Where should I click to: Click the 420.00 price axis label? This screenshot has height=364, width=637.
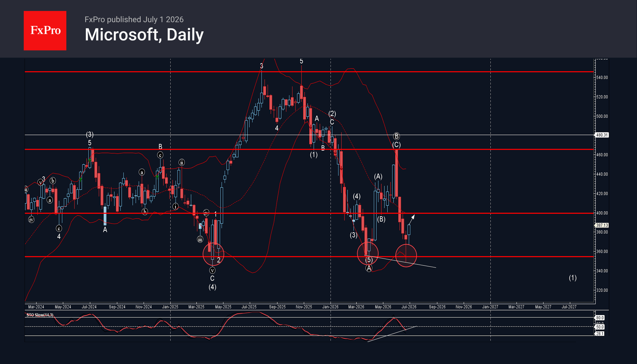tap(602, 194)
